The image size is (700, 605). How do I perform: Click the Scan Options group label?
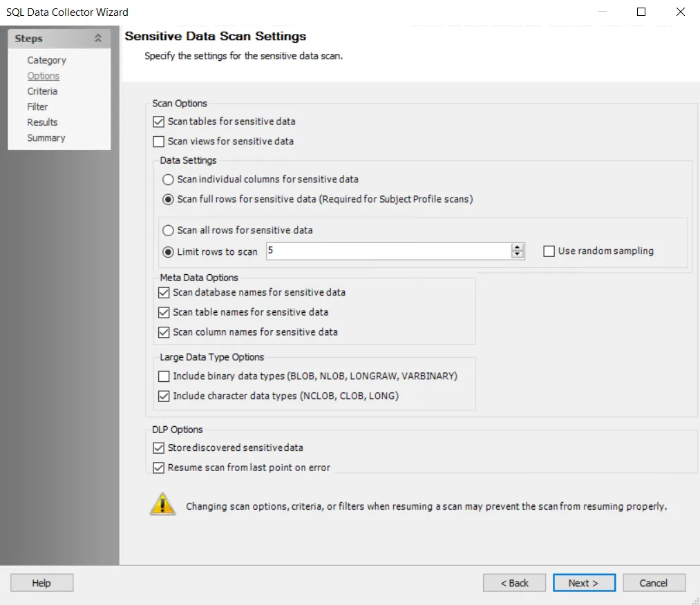(180, 104)
